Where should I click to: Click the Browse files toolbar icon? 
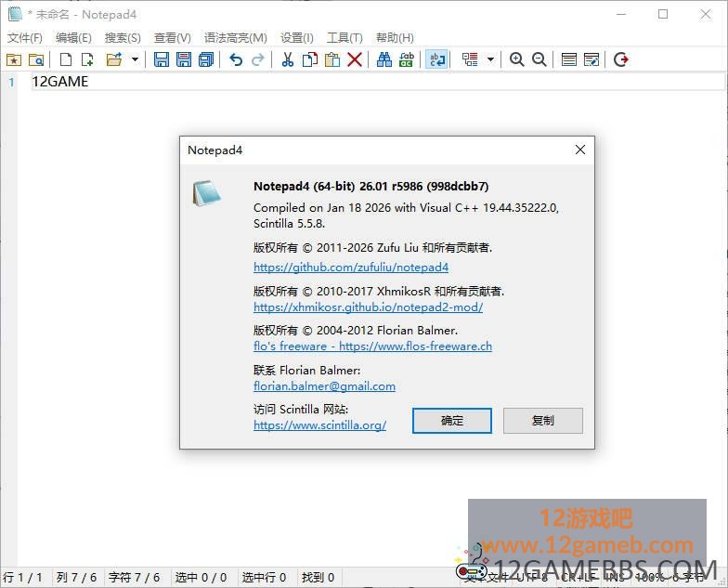(35, 59)
